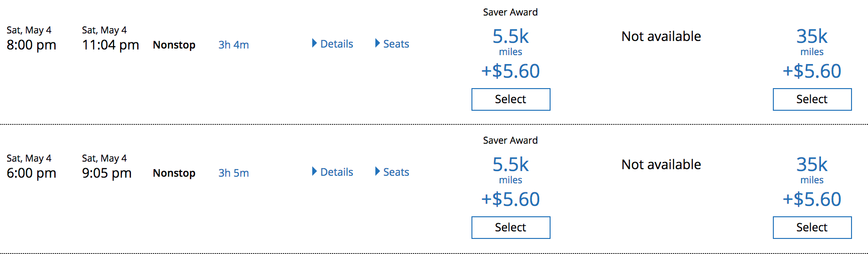Click the 11:04 pm arrival time
The width and height of the screenshot is (868, 254).
click(x=111, y=45)
